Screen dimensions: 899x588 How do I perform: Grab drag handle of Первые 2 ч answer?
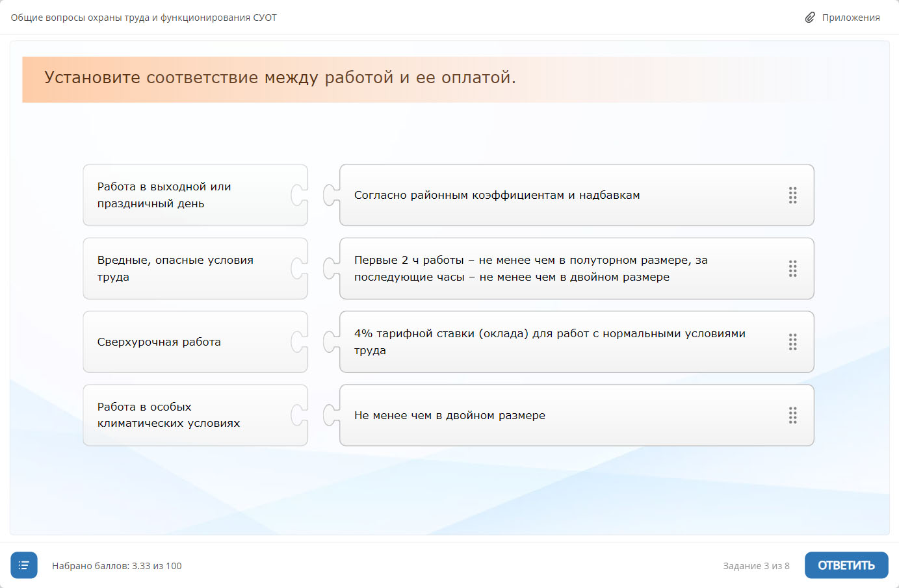(x=792, y=269)
